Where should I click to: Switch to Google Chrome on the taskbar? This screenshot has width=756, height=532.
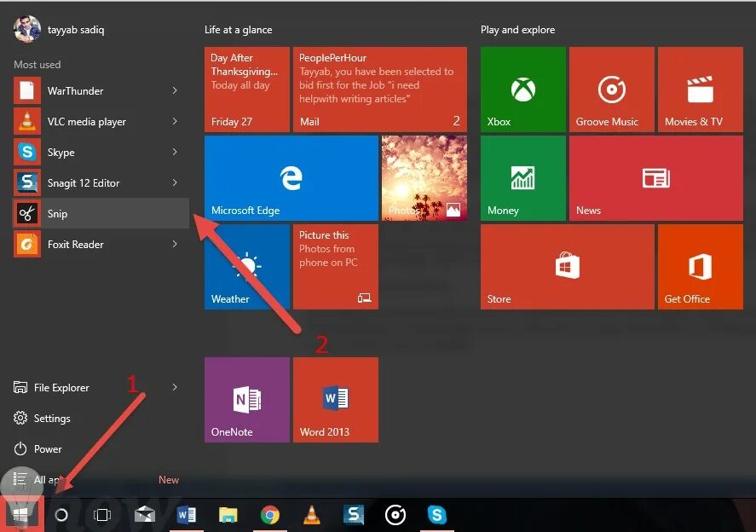(x=270, y=515)
